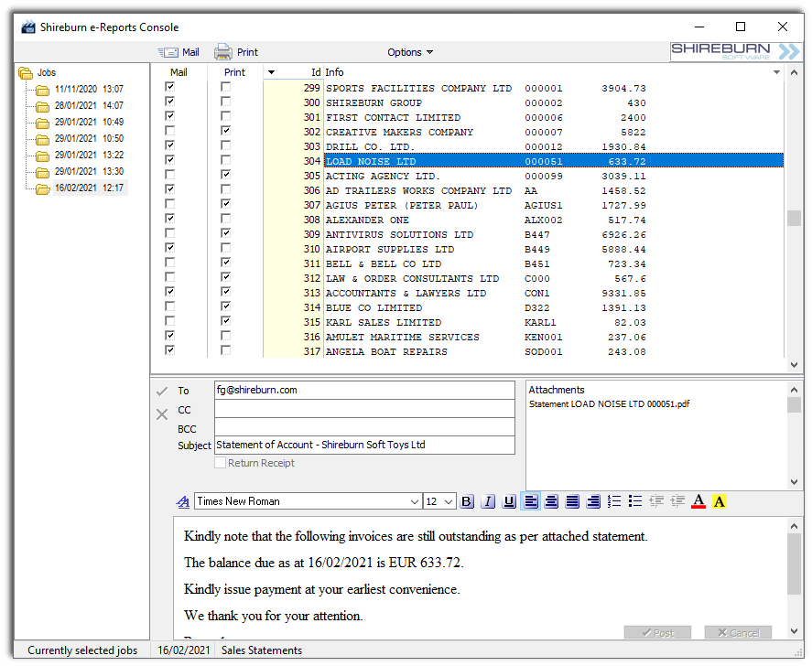Open the Options dropdown menu
The image size is (812, 666).
pos(410,52)
